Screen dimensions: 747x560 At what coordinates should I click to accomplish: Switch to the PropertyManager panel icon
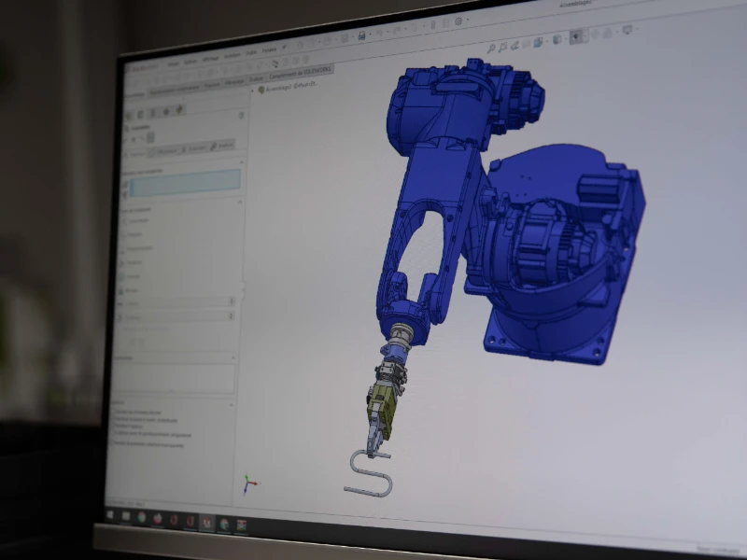coord(141,114)
